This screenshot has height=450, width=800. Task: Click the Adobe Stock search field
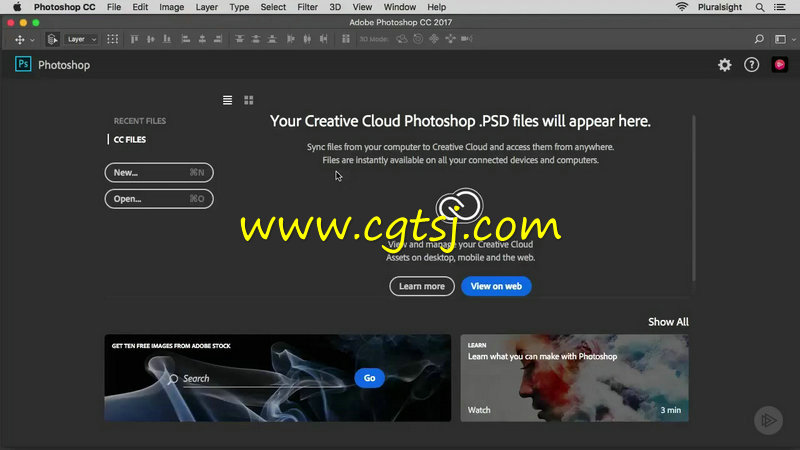pyautogui.click(x=261, y=379)
